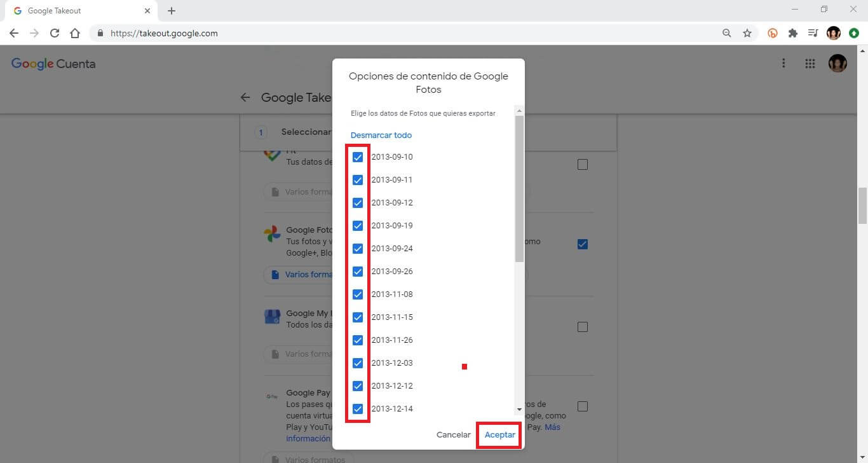Uncheck the 2013-11-15 album checkbox
868x463 pixels.
[x=358, y=317]
